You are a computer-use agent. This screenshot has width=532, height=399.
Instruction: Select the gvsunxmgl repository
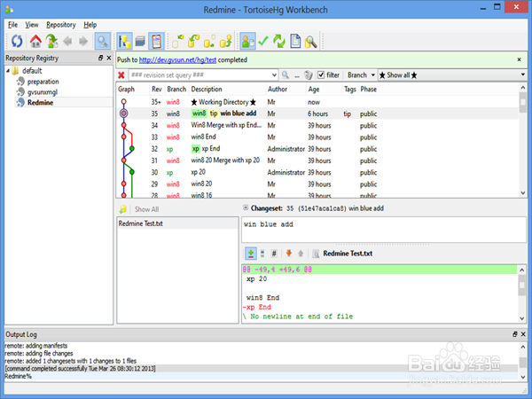click(x=43, y=92)
